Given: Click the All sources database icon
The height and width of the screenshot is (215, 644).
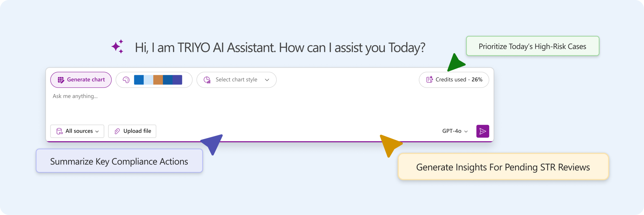Looking at the screenshot, I should pos(59,131).
